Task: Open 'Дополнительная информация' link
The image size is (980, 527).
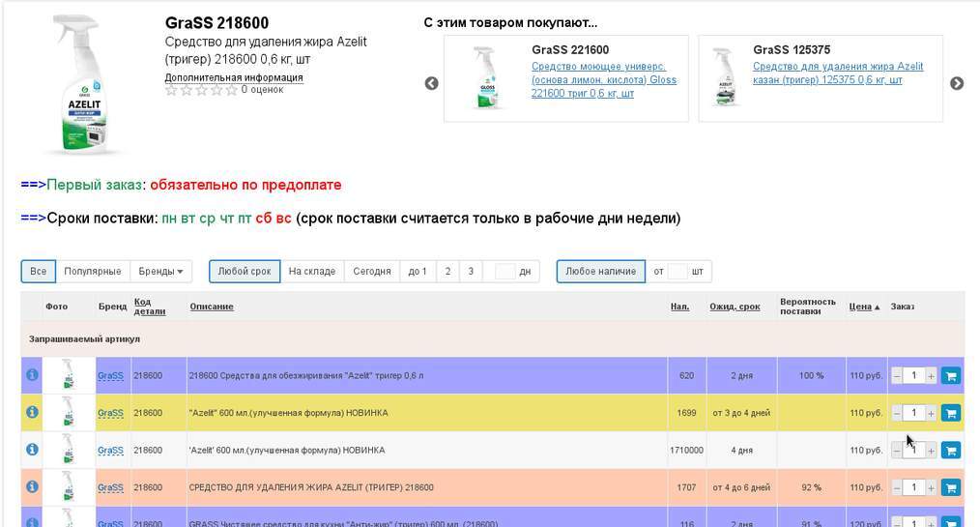Action: 234,77
